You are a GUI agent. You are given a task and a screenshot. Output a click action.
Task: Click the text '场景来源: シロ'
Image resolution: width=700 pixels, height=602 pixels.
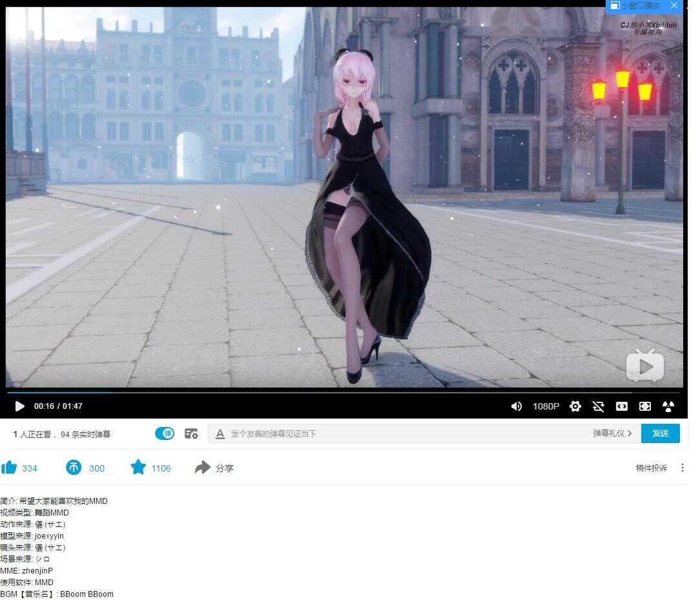click(25, 559)
